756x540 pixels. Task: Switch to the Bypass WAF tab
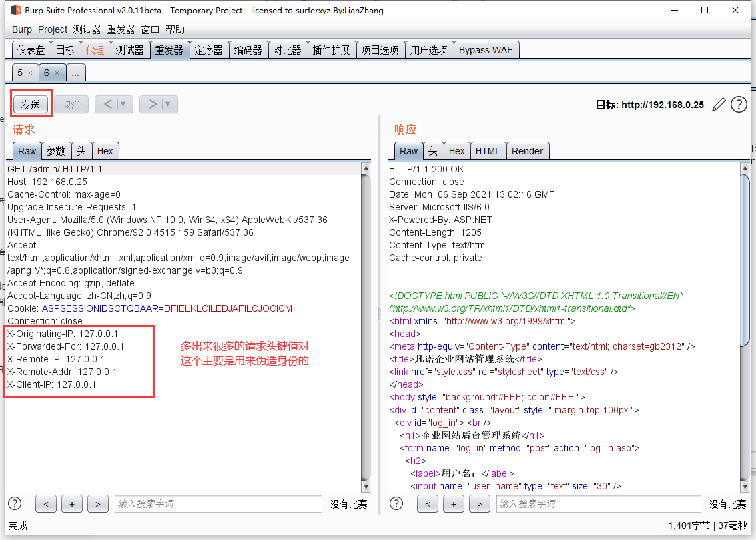[x=486, y=50]
